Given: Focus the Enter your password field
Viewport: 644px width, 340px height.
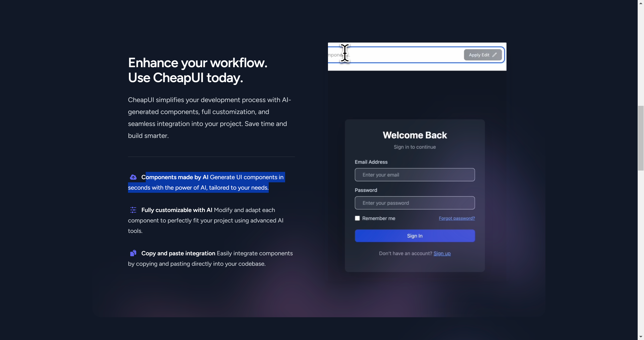Looking at the screenshot, I should [415, 203].
